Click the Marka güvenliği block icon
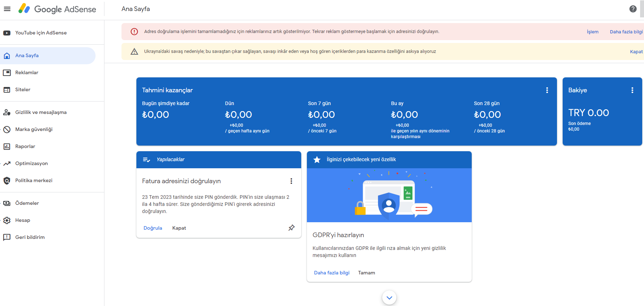The width and height of the screenshot is (644, 306). click(x=7, y=130)
